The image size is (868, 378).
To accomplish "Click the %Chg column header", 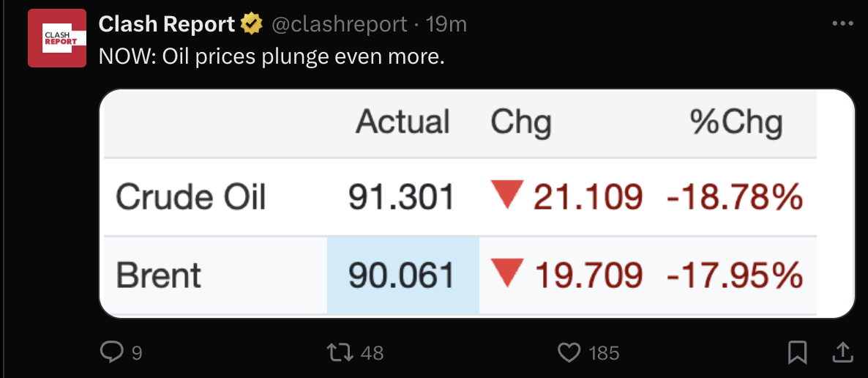I will pyautogui.click(x=736, y=122).
